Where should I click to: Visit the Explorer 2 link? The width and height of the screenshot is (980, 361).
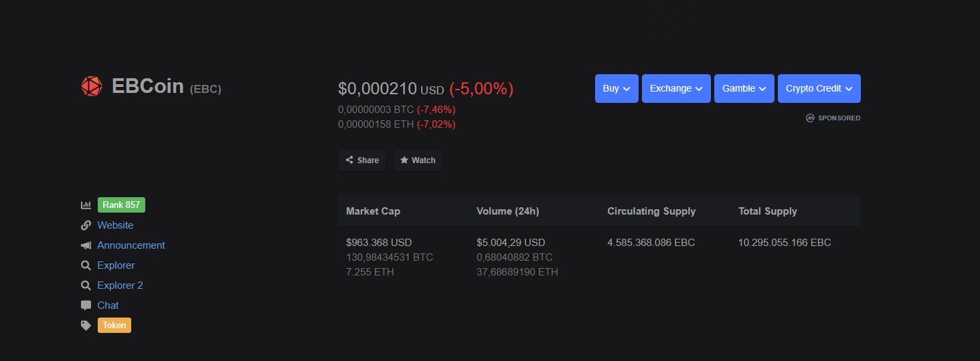pyautogui.click(x=120, y=285)
